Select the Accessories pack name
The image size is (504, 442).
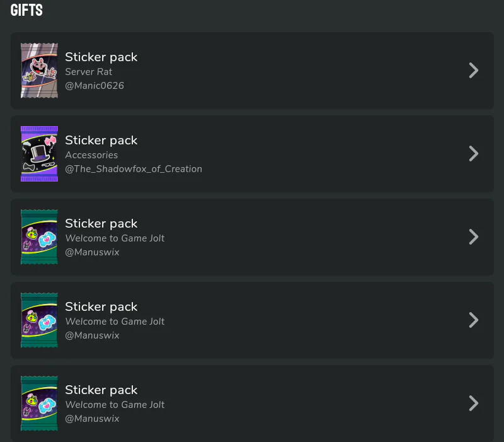click(91, 155)
